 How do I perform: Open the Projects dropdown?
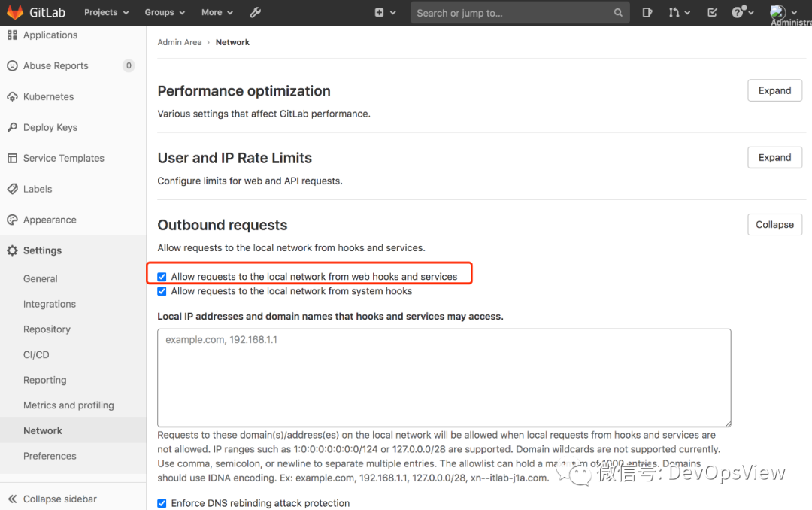(x=106, y=13)
